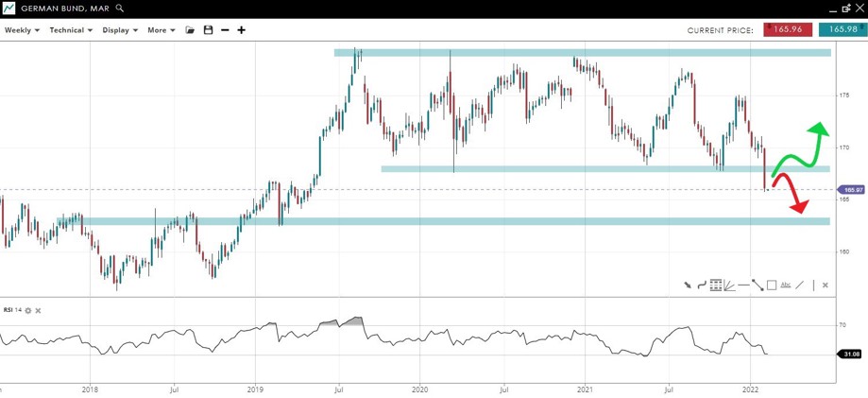Select the arrow drawing tool
Screen dimensions: 868x398
pyautogui.click(x=688, y=285)
